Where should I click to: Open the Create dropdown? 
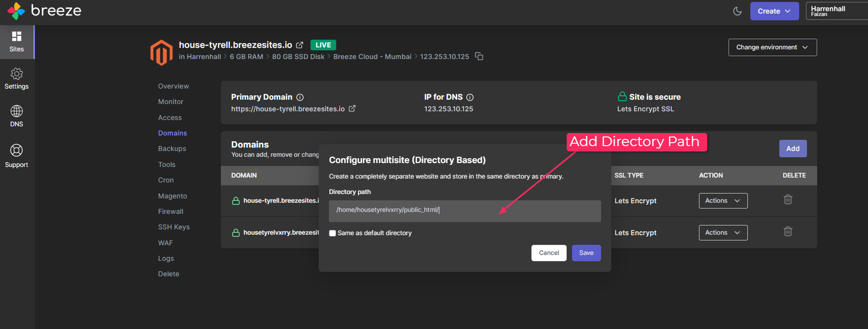coord(775,11)
